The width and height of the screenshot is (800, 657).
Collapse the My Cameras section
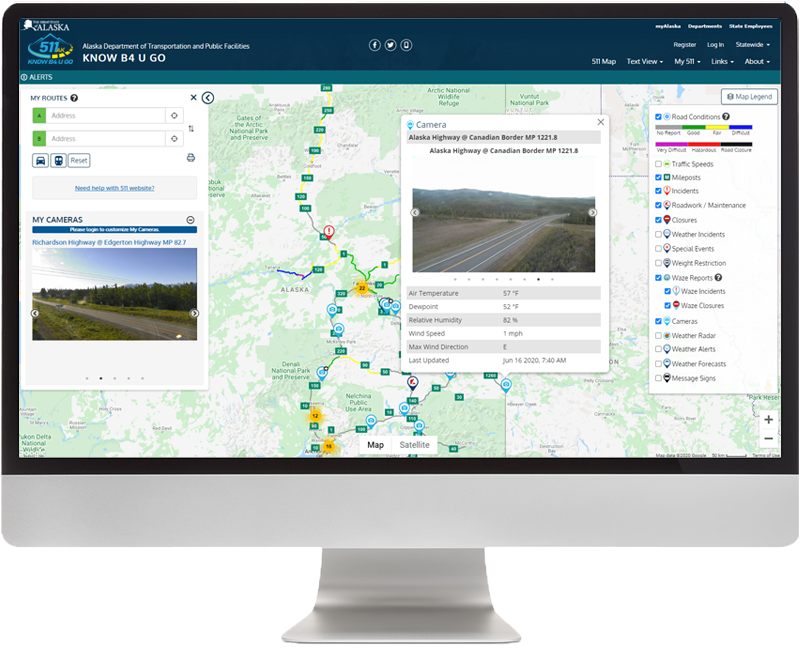190,220
